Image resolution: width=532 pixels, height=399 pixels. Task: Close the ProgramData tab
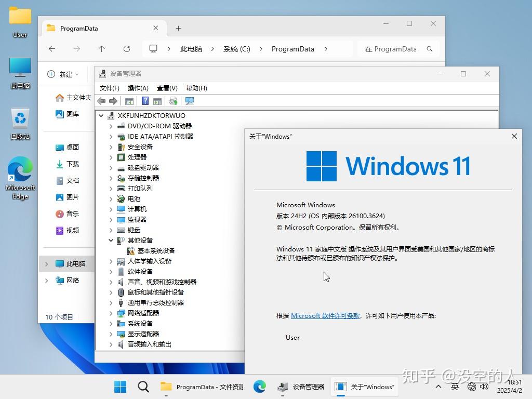click(x=156, y=28)
